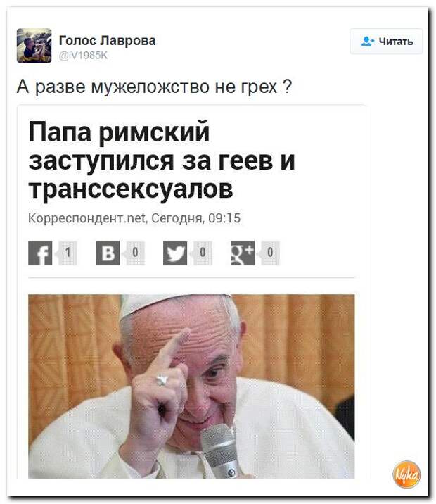The image size is (436, 504).
Task: Open the Голос Лаврова profile avatar
Action: point(34,46)
